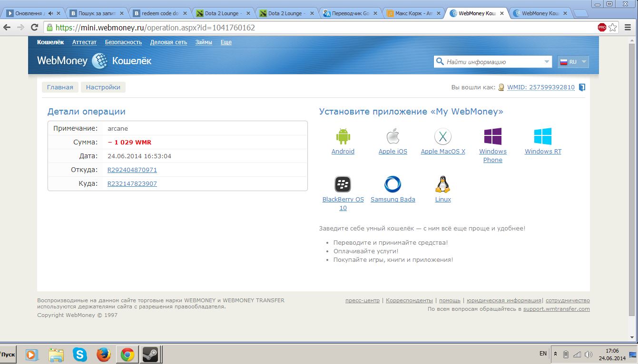Open the помощь footer link
Viewport: 638px width, 364px height.
click(450, 300)
